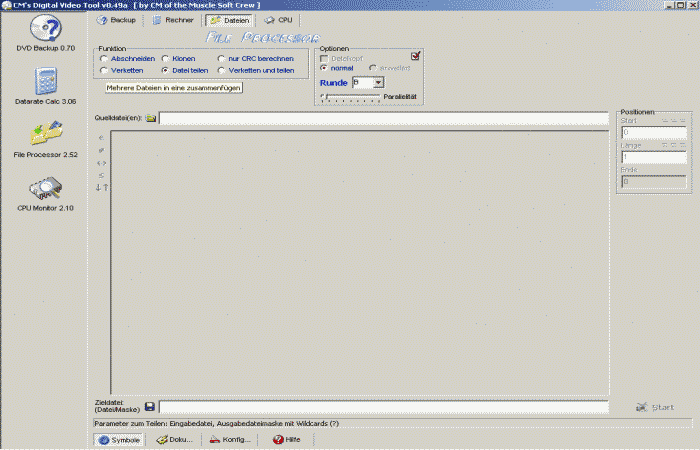This screenshot has width=700, height=450.
Task: Select the Abschneiden function radio button
Action: click(x=103, y=59)
